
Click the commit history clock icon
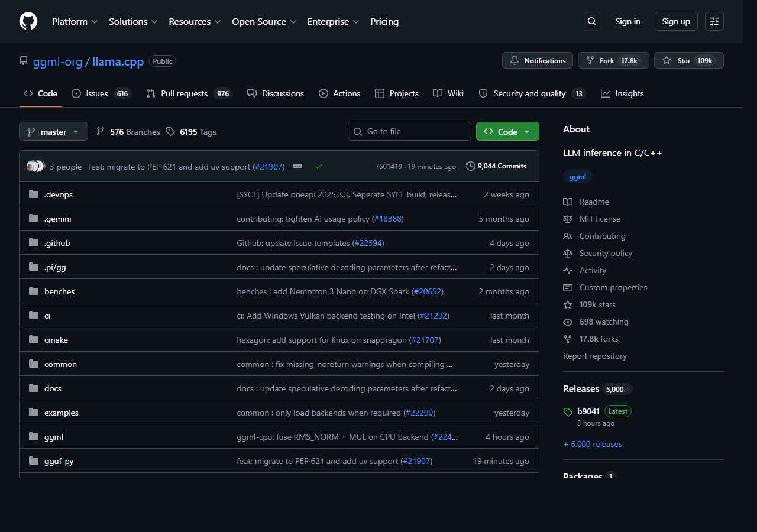(471, 166)
